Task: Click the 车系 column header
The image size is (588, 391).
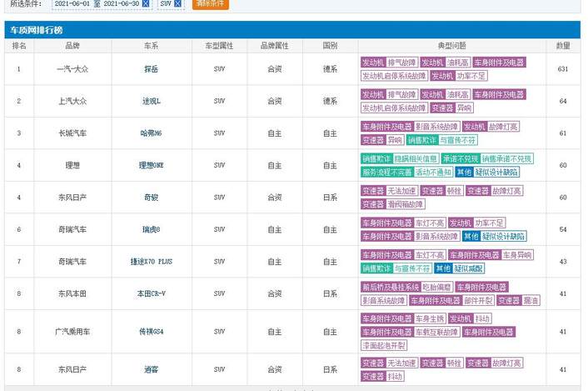Action: (151, 46)
